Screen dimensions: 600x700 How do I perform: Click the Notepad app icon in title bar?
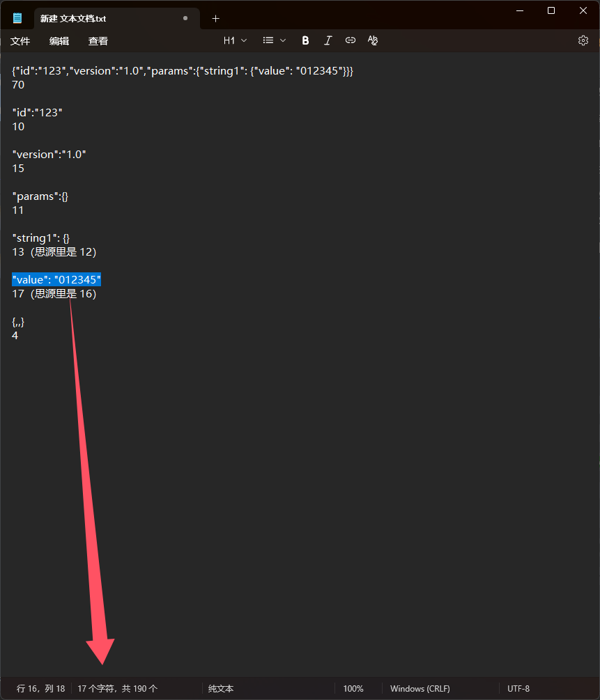click(x=17, y=18)
